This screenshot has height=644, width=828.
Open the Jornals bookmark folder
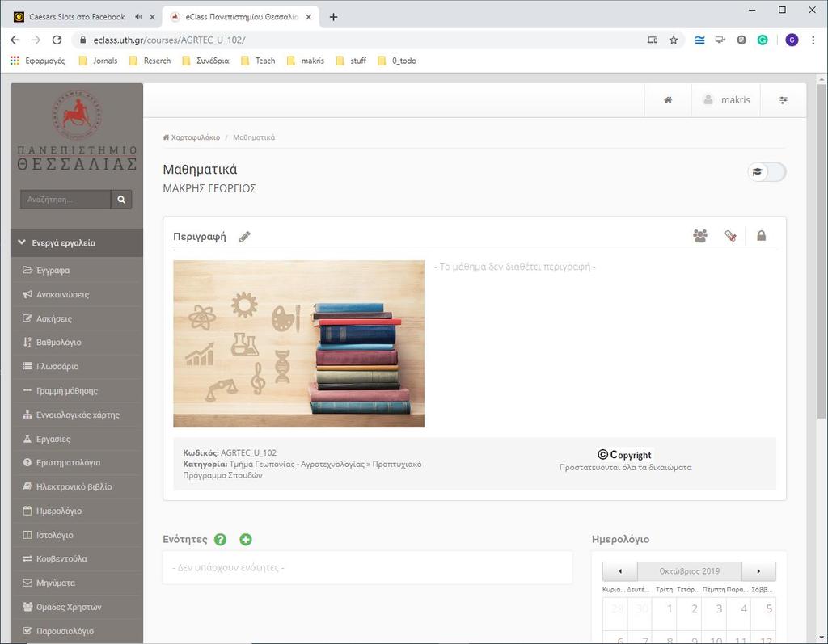[x=98, y=61]
